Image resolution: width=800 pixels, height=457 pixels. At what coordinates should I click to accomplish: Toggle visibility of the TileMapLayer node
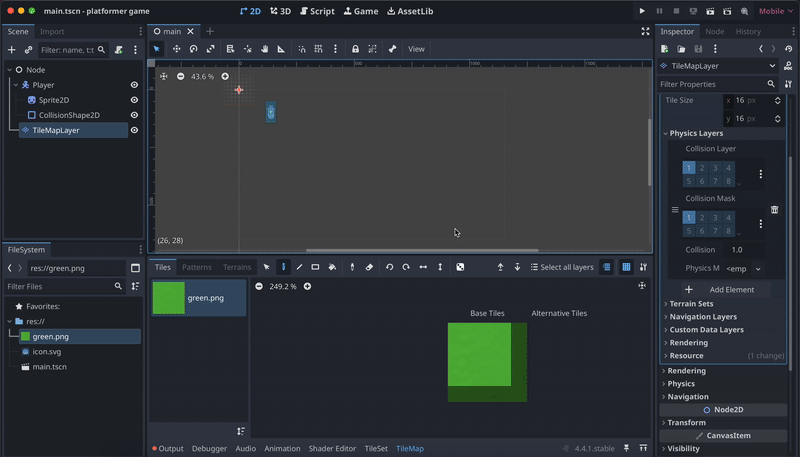pyautogui.click(x=134, y=130)
